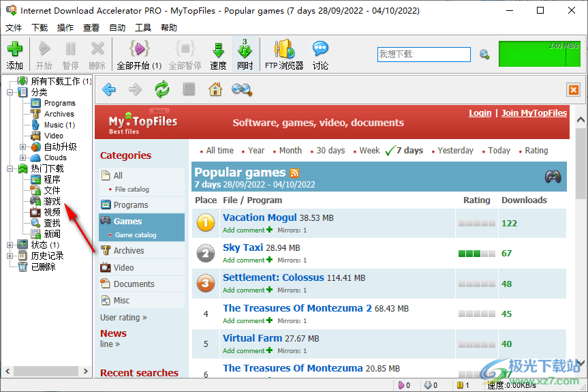
Task: Open the 下载 menu
Action: pyautogui.click(x=40, y=28)
